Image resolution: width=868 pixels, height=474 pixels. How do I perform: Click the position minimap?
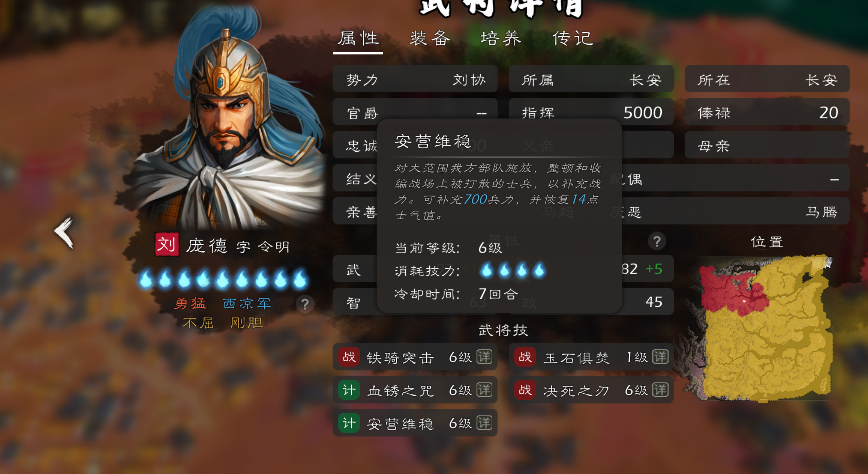tap(766, 328)
